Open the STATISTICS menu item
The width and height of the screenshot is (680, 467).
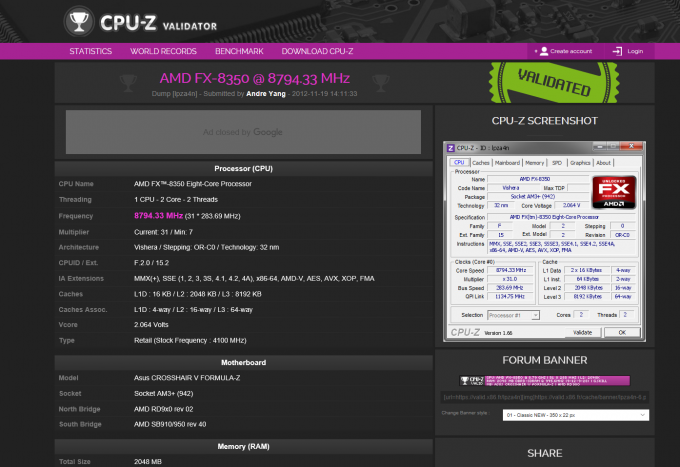coord(91,51)
